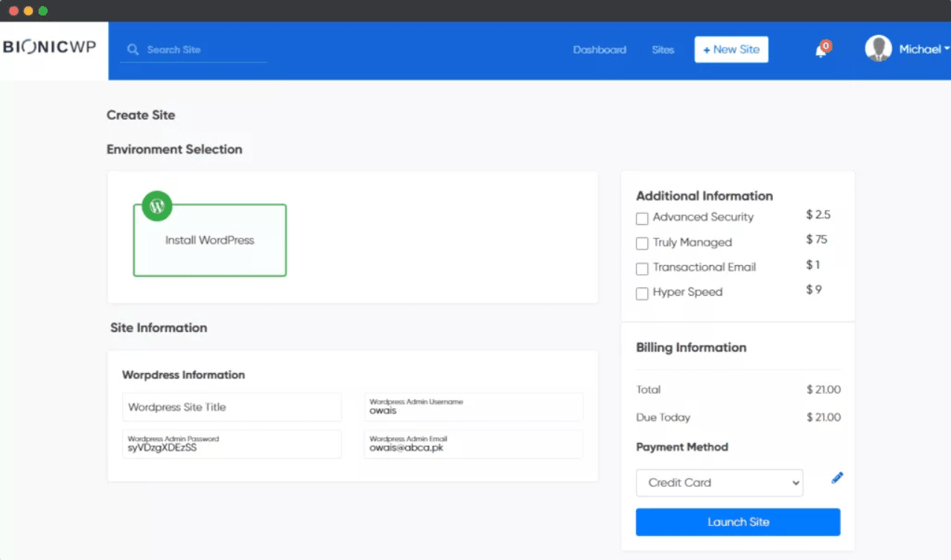Image resolution: width=951 pixels, height=560 pixels.
Task: Click the Billing Information heading
Action: tap(691, 347)
